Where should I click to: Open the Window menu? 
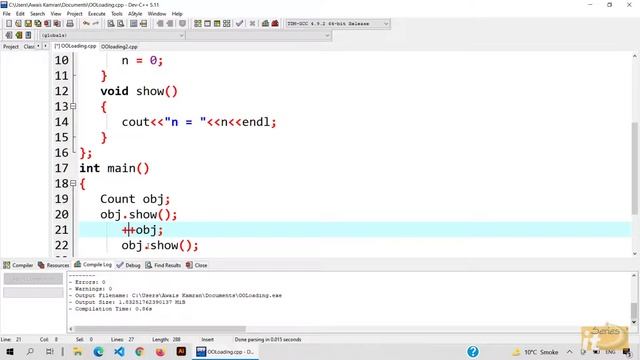(x=157, y=14)
